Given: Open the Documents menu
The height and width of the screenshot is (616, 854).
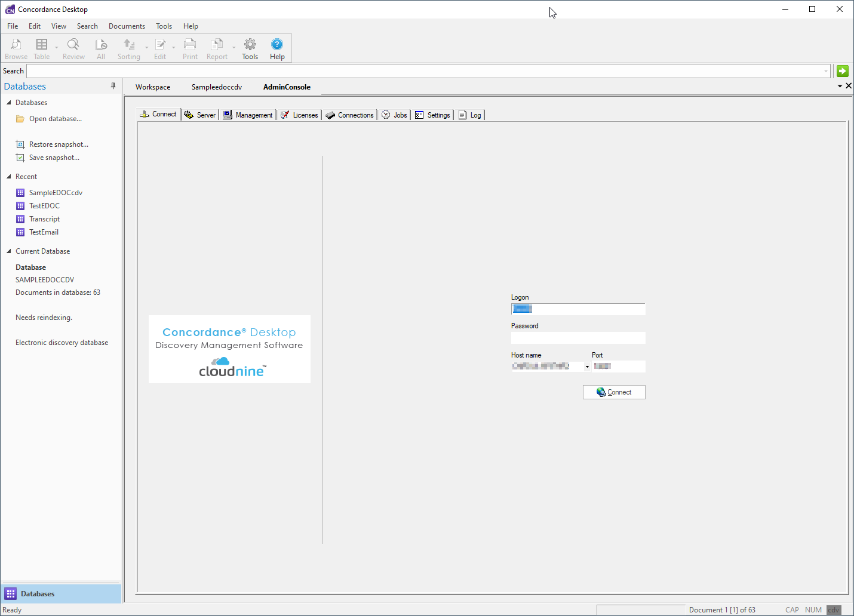Looking at the screenshot, I should (127, 26).
